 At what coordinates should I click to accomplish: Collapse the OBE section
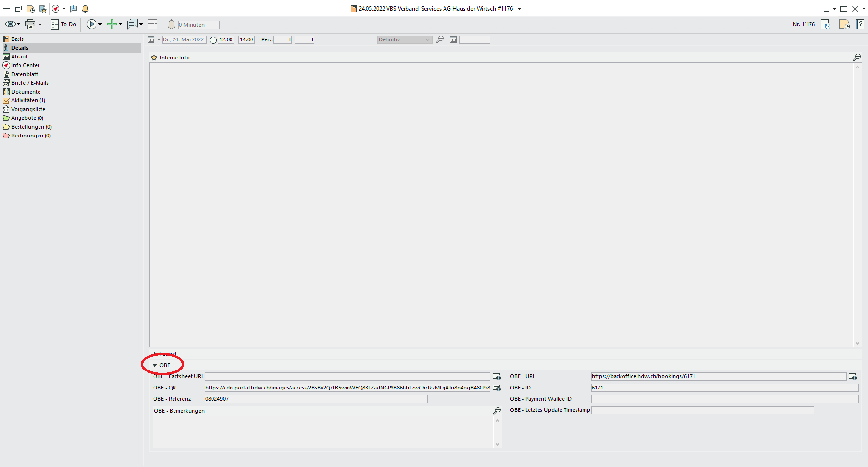point(155,365)
